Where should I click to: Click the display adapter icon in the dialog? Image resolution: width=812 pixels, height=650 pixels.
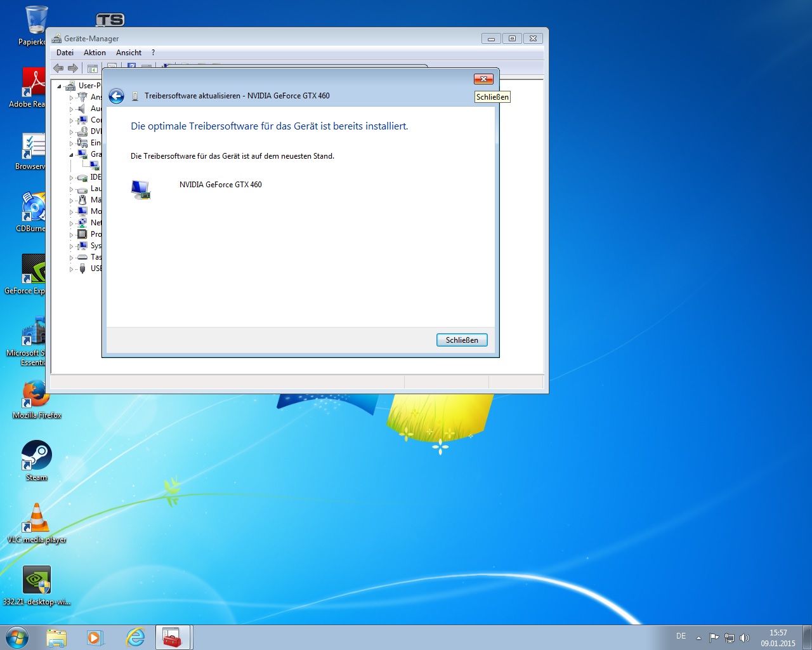click(x=141, y=190)
